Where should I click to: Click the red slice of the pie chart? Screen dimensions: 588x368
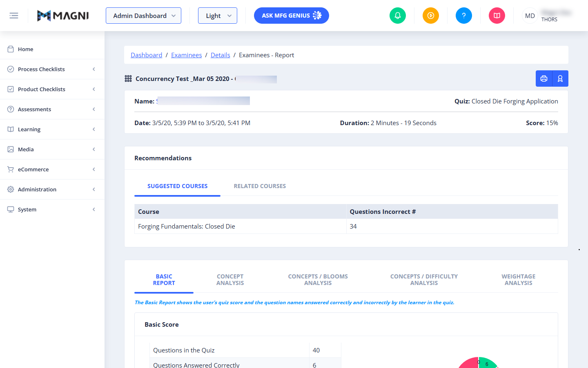[x=469, y=364]
